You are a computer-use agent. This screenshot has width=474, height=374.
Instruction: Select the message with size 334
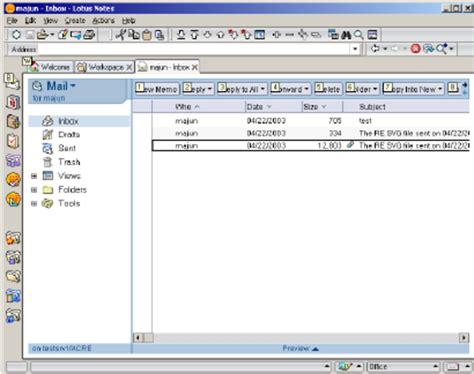point(311,133)
